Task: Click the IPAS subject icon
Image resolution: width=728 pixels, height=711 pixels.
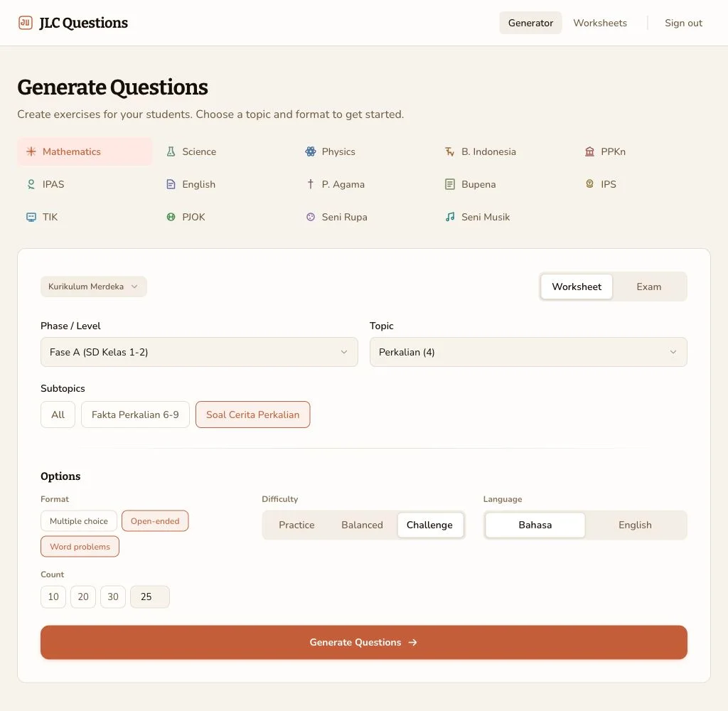Action: pyautogui.click(x=31, y=184)
